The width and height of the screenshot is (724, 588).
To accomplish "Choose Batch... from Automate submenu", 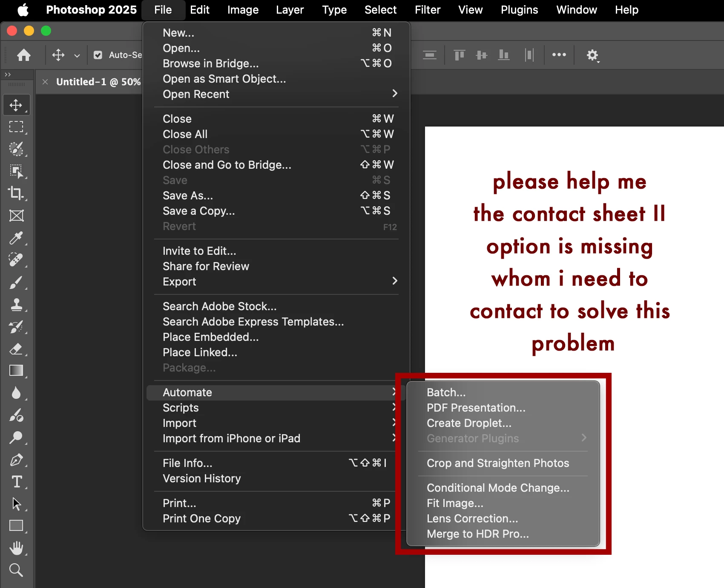I will 503,392.
